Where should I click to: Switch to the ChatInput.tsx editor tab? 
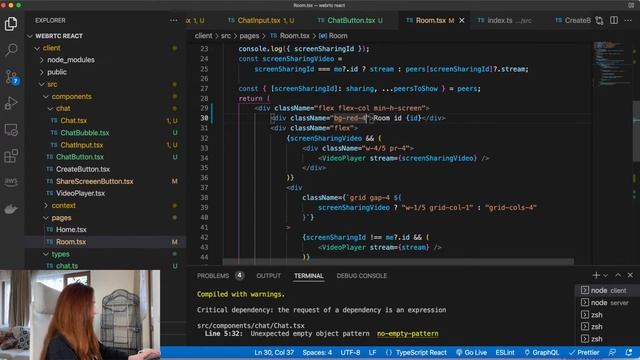[x=260, y=20]
